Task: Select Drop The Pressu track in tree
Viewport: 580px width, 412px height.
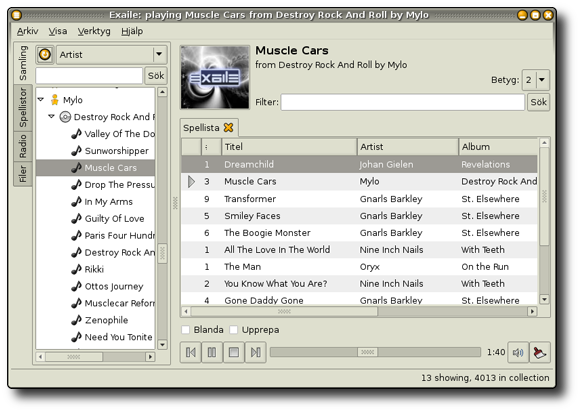Action: 119,185
